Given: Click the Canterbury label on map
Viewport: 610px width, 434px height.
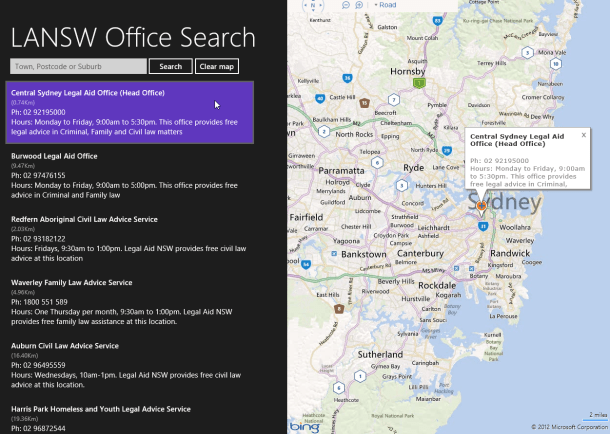Looking at the screenshot, I should click(420, 254).
